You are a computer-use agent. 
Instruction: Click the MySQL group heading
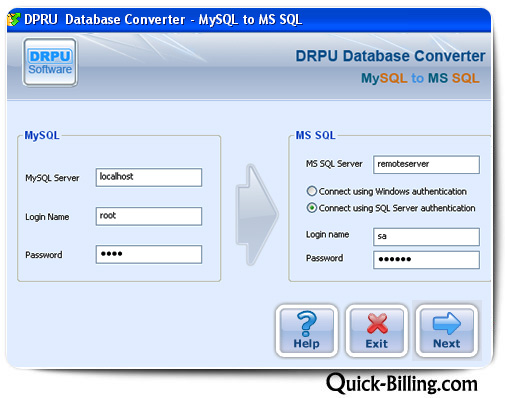pyautogui.click(x=42, y=135)
